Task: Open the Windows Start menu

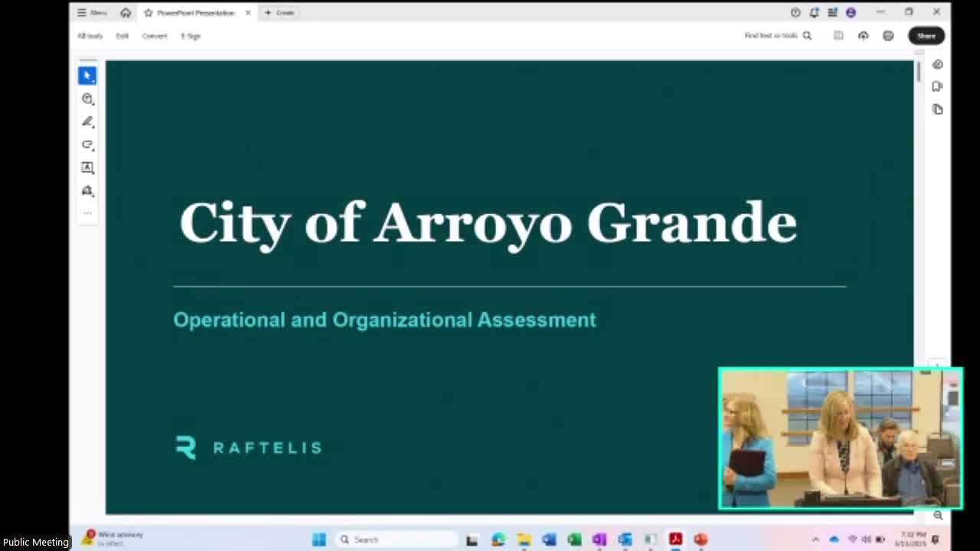Action: click(x=319, y=540)
